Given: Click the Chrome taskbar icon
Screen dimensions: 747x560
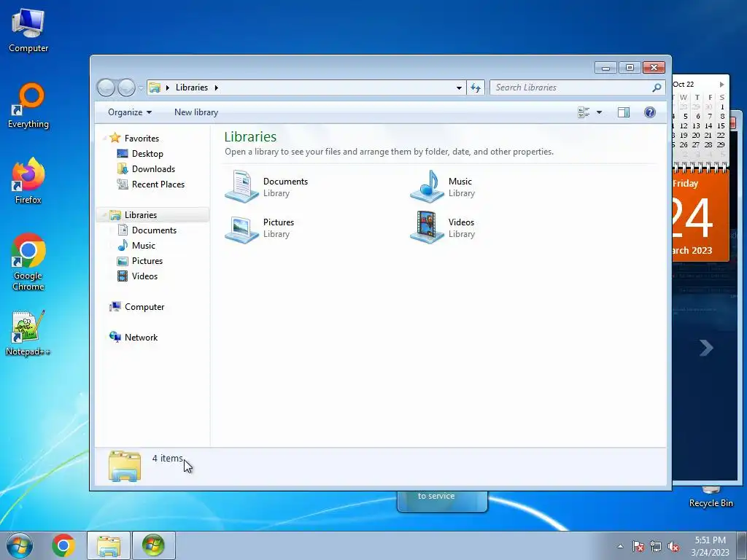Looking at the screenshot, I should click(63, 545).
